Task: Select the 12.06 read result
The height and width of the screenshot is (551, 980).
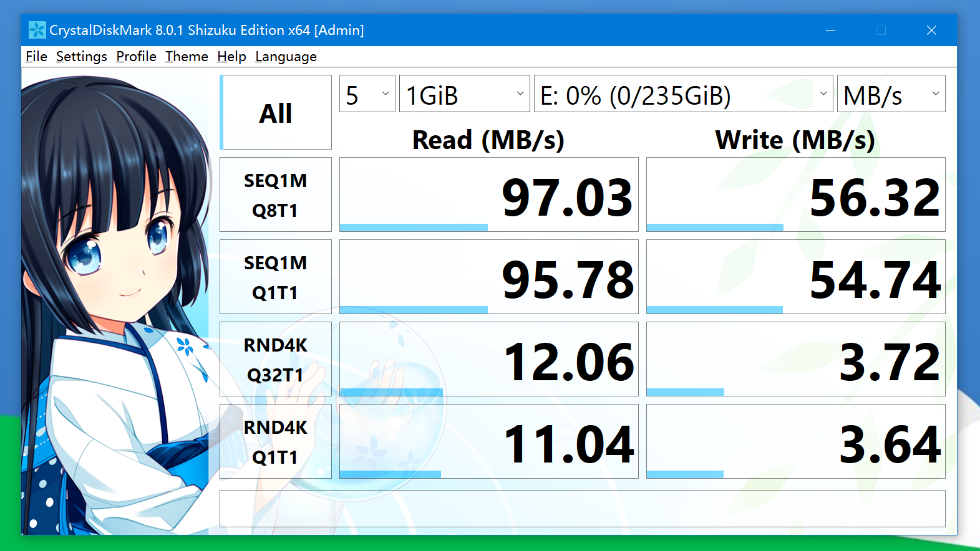Action: [x=489, y=359]
